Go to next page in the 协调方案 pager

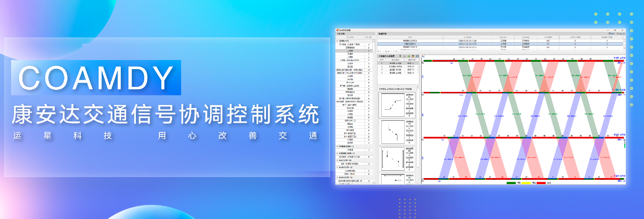(x=391, y=51)
